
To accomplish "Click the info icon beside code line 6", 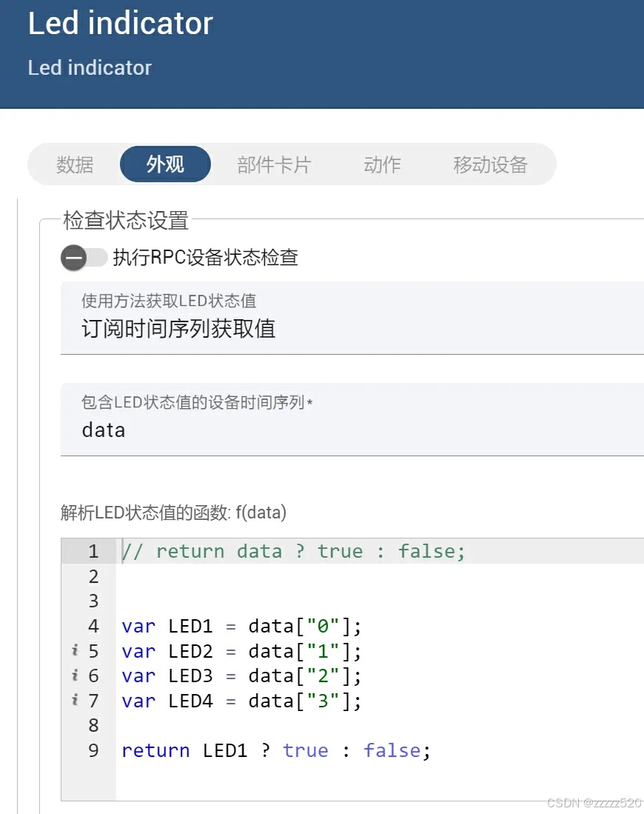I will 76,676.
